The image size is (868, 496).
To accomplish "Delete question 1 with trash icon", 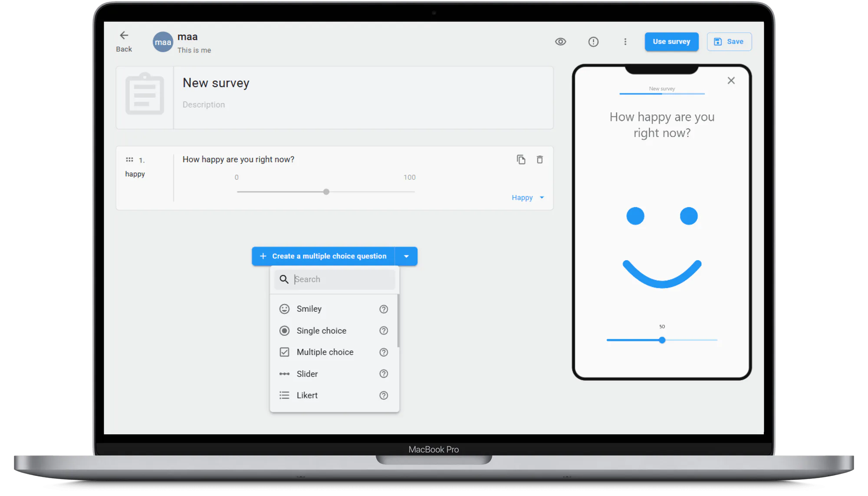I will 539,160.
